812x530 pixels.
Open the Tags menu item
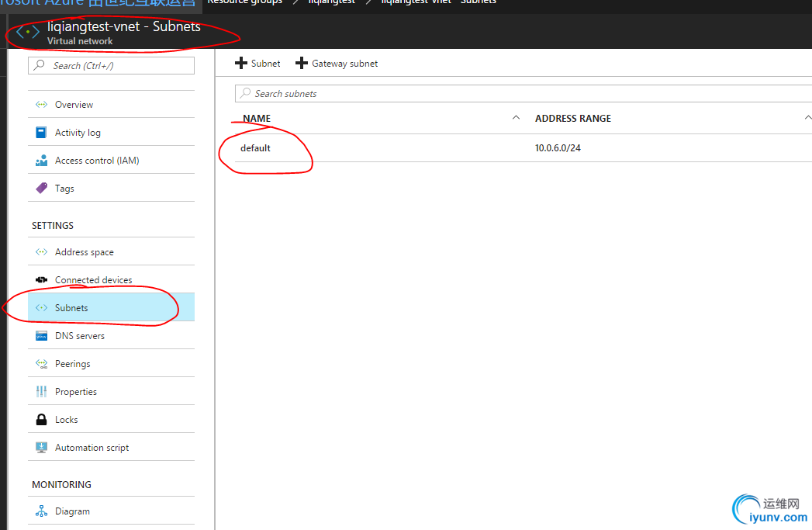[112, 188]
